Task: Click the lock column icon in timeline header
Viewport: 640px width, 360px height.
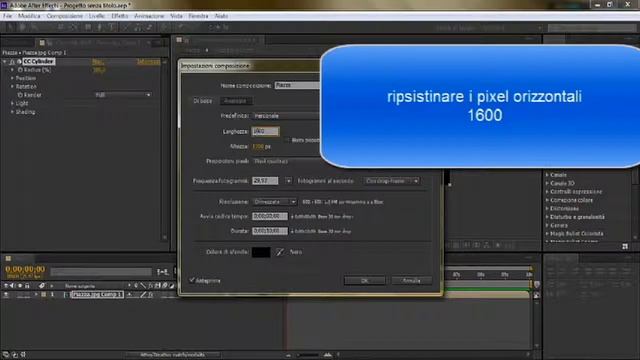Action: point(27,286)
